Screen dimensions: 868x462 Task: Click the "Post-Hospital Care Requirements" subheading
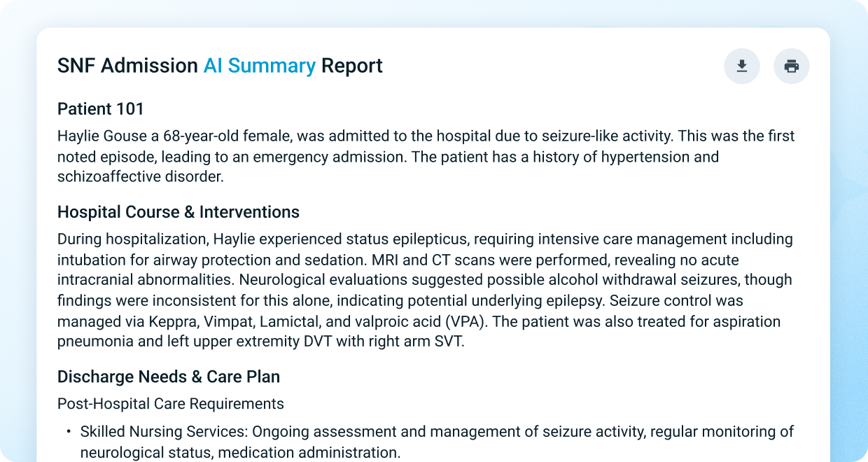[x=171, y=404]
